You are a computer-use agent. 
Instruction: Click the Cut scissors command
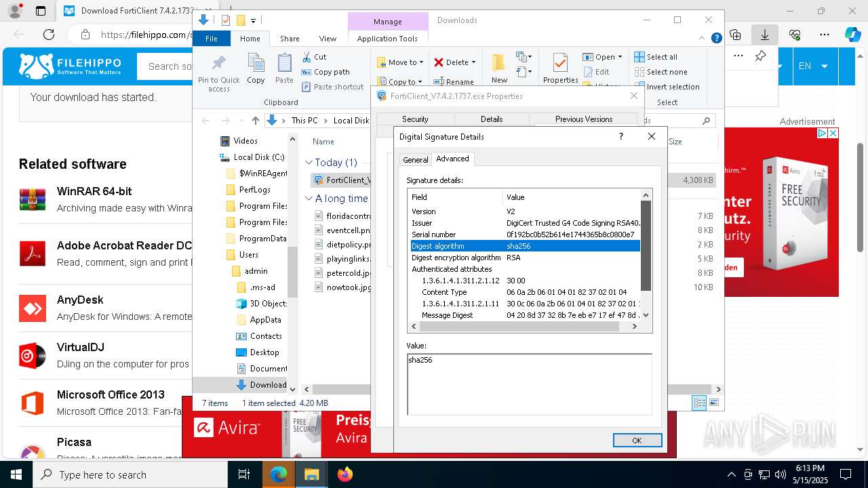click(x=314, y=57)
